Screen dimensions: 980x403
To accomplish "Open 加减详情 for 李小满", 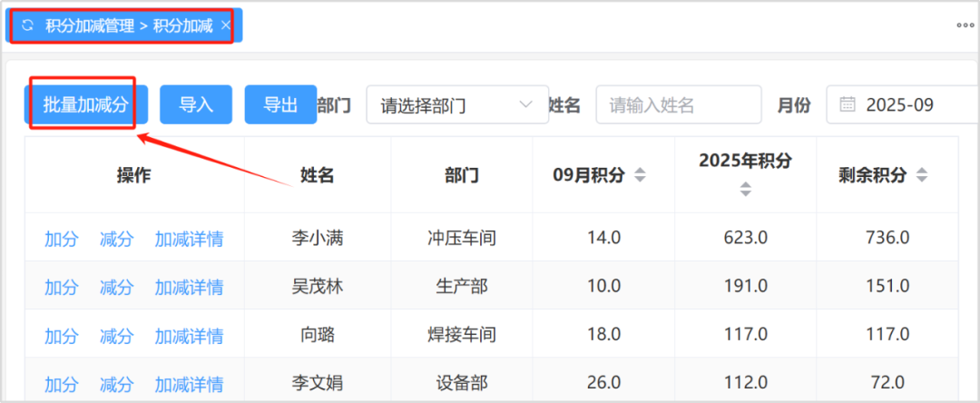I will [189, 239].
